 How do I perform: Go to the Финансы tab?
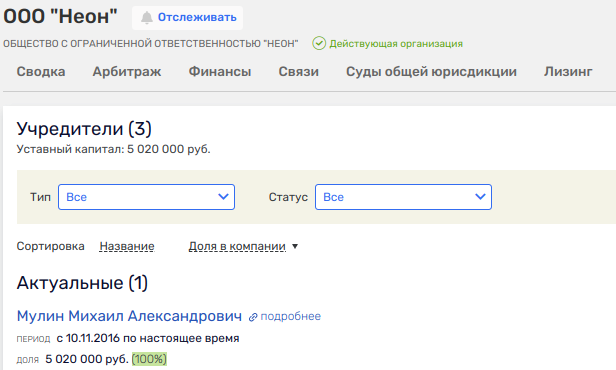[220, 71]
